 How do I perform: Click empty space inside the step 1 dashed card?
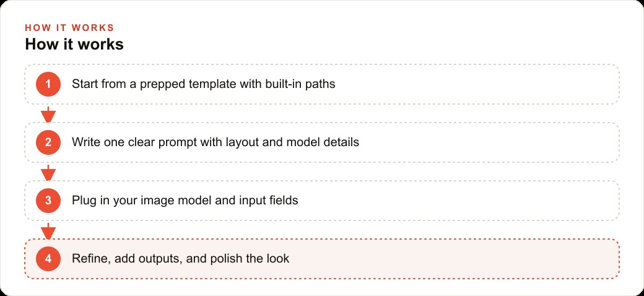[472, 84]
